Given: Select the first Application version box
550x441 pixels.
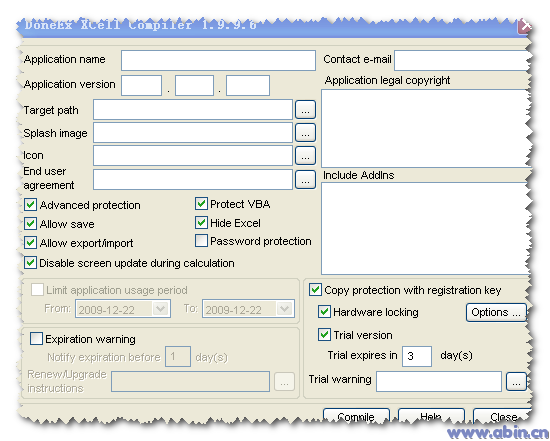Looking at the screenshot, I should [141, 85].
